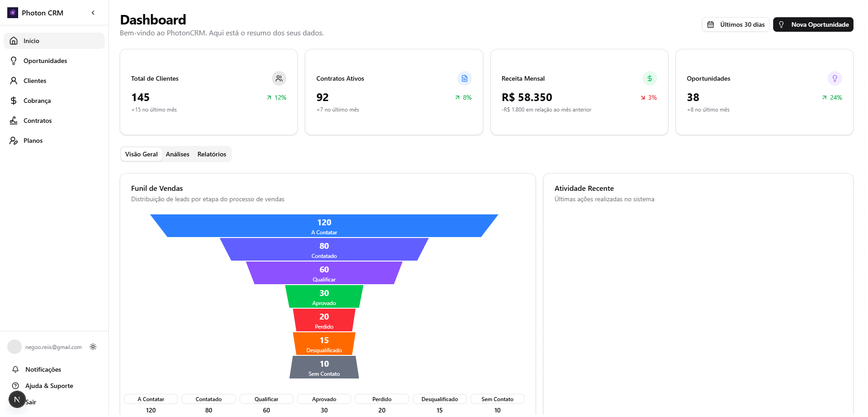The image size is (868, 417).
Task: Click the Nova Oportunidade button
Action: point(813,24)
